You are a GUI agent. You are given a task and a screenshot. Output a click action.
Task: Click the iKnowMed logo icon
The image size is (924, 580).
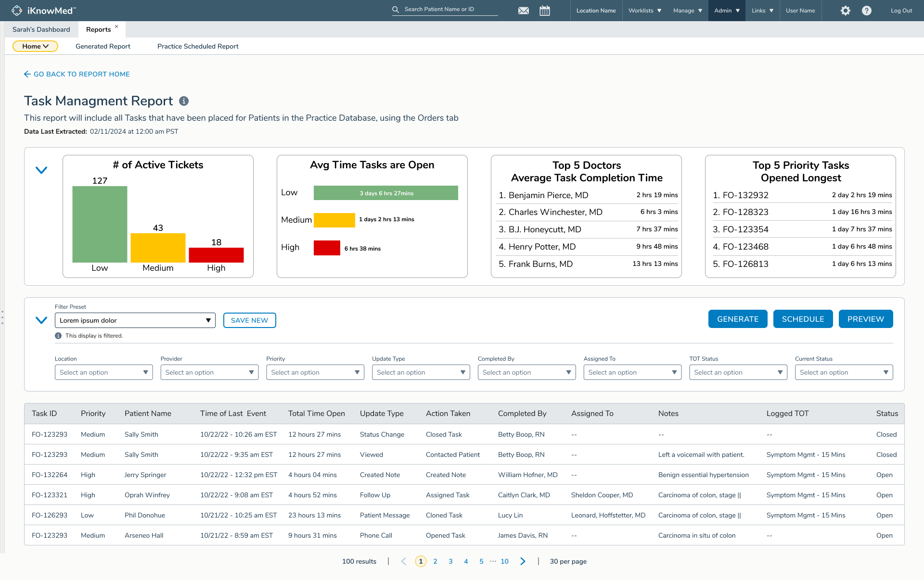pos(17,11)
